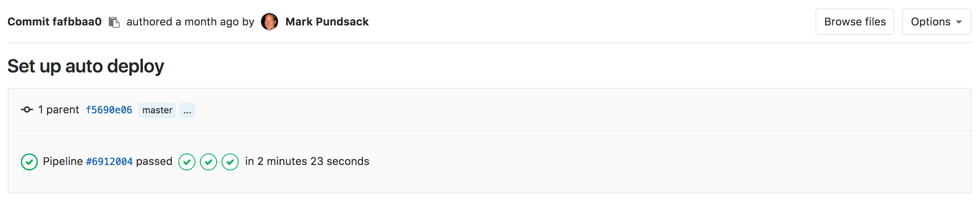Open the first pipeline stage status icon
Viewport: 980px width, 202px height.
pyautogui.click(x=187, y=162)
